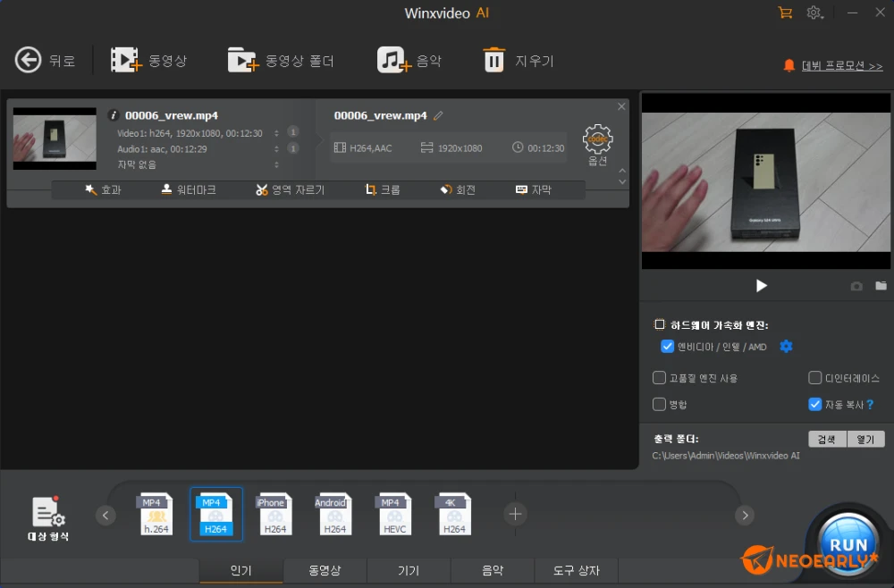Open output folder with 열기 button

865,439
